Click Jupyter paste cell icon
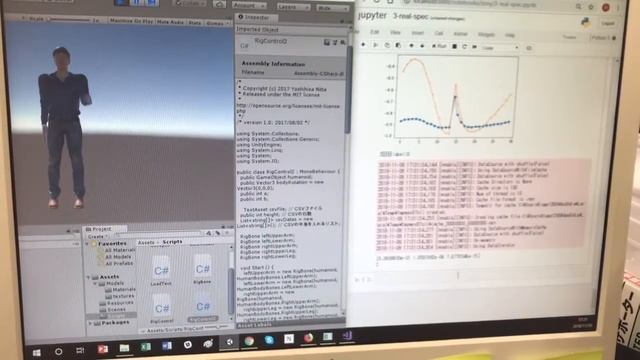The height and width of the screenshot is (360, 640). pyautogui.click(x=398, y=45)
